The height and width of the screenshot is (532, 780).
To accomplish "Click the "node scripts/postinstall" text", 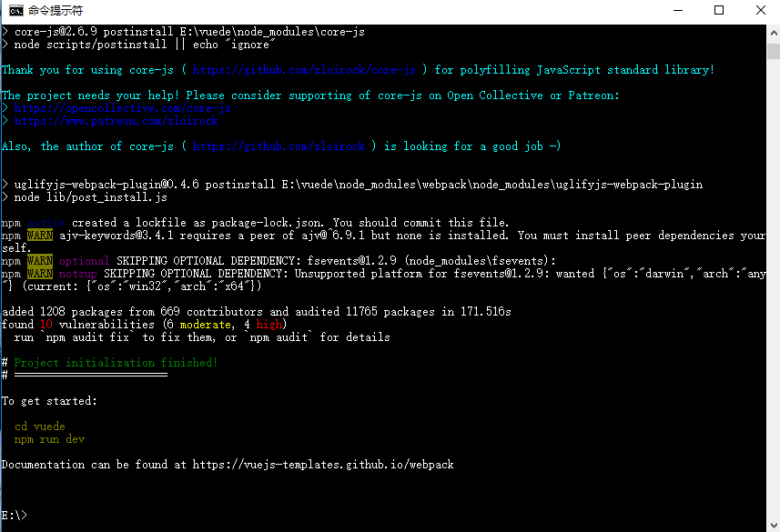I will point(90,45).
